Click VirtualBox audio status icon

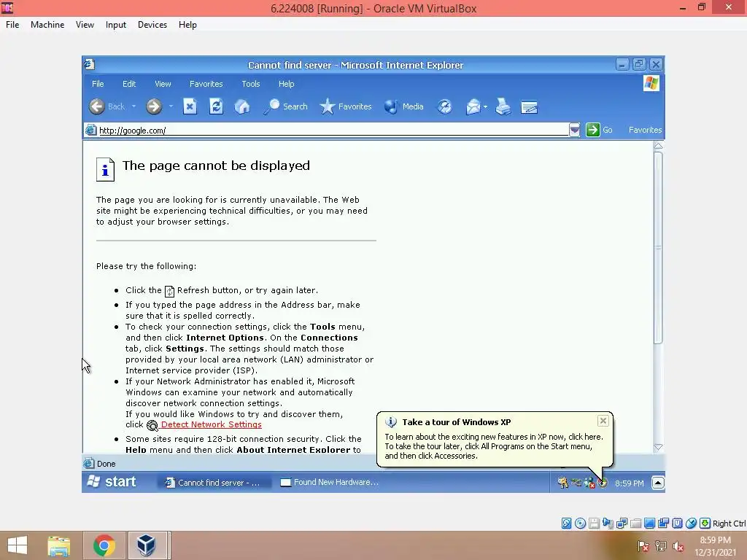[608, 524]
